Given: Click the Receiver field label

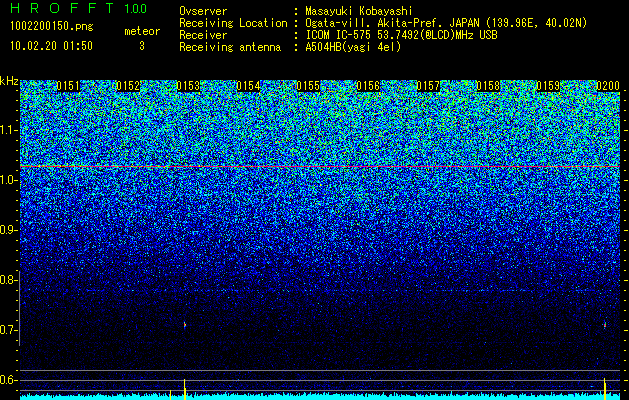Looking at the screenshot, I should (x=203, y=35).
